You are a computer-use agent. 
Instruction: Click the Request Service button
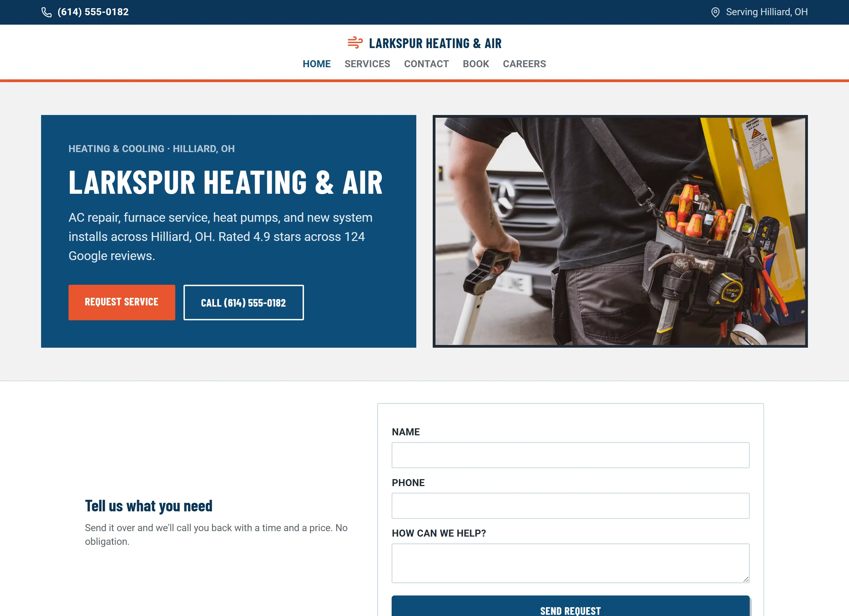click(122, 302)
